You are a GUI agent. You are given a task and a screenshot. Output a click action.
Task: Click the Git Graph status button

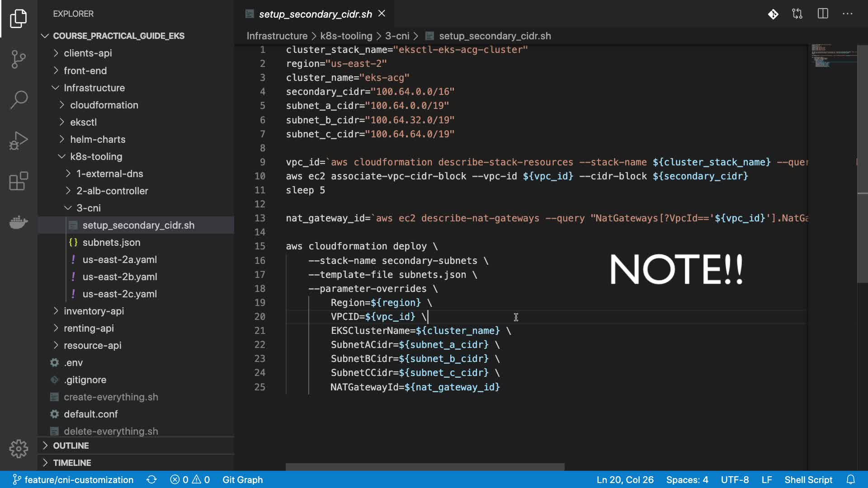point(242,479)
